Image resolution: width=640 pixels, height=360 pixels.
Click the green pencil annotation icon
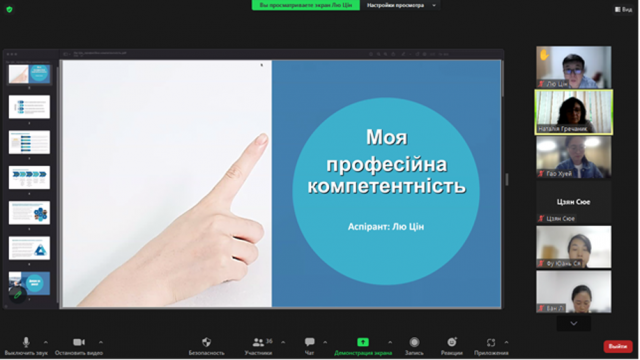pos(17,294)
